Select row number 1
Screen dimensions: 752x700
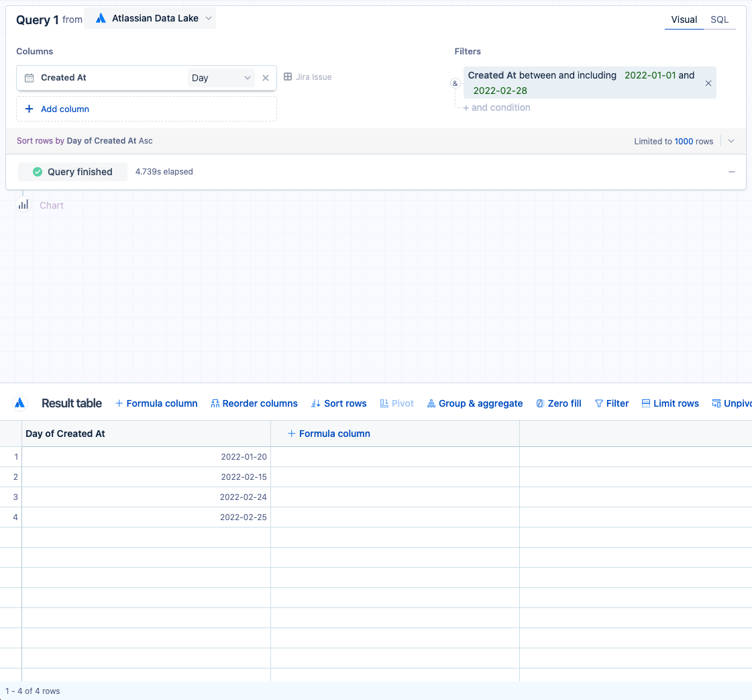click(x=11, y=457)
